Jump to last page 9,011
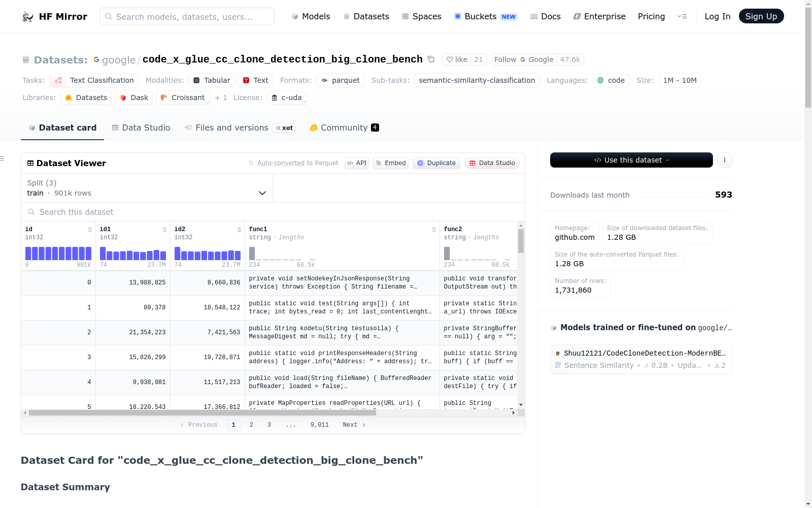This screenshot has height=508, width=812. tap(320, 425)
